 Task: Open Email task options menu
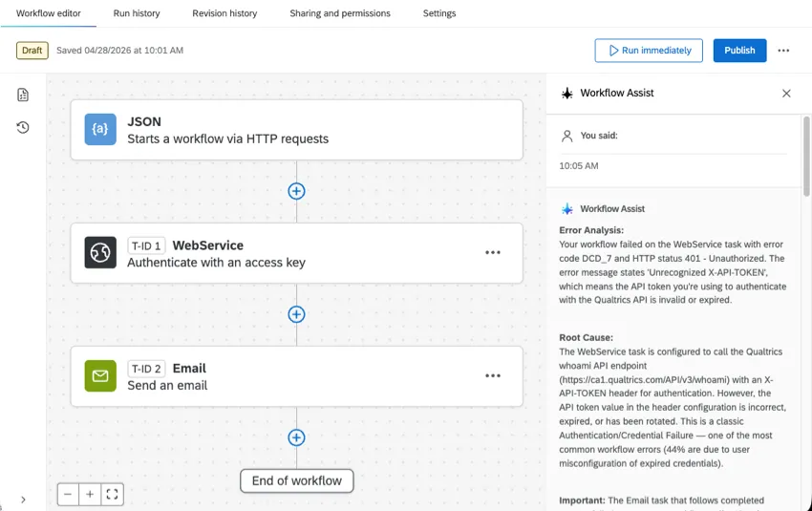(493, 376)
